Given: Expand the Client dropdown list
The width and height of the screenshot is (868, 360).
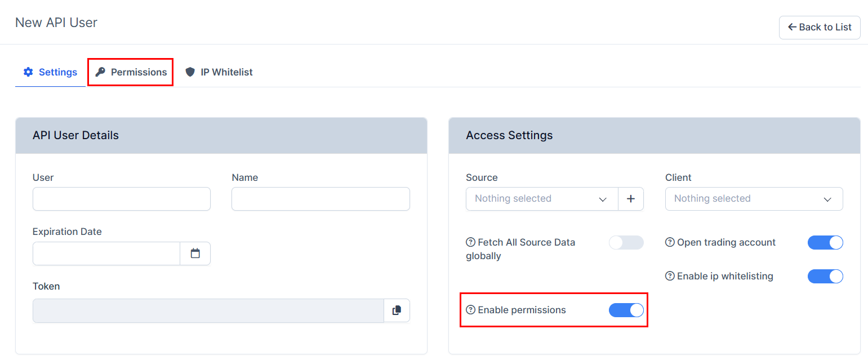Looking at the screenshot, I should [x=754, y=199].
